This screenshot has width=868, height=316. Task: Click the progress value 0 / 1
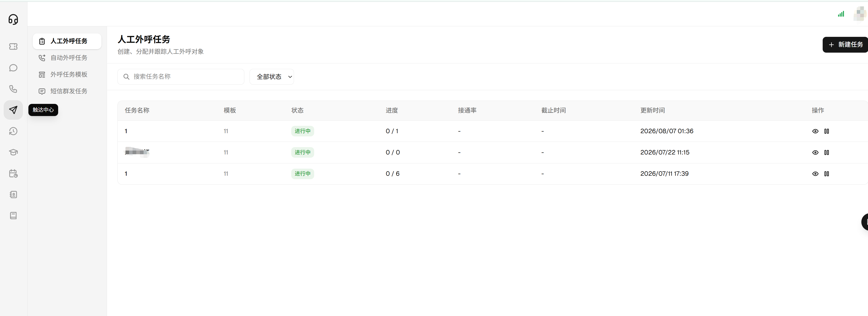click(392, 131)
